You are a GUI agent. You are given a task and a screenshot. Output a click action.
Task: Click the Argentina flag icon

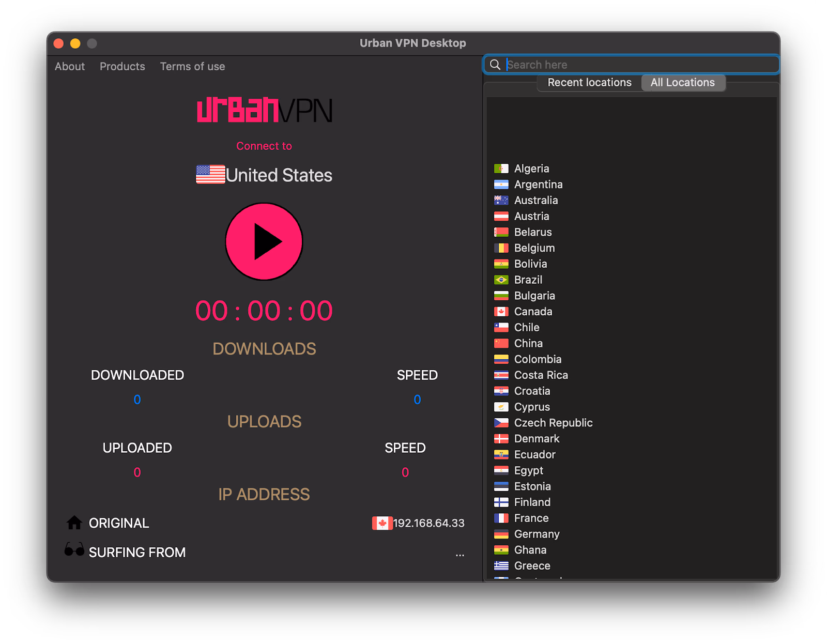point(501,185)
